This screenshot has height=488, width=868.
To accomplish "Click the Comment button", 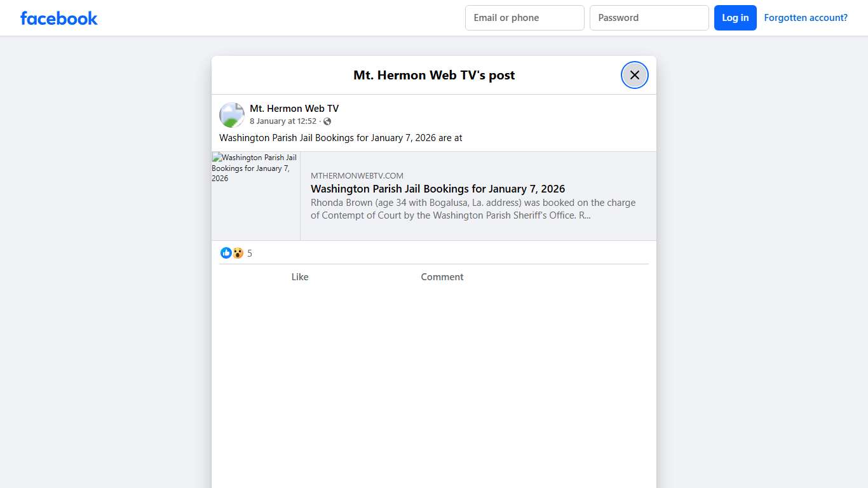I will pos(442,277).
